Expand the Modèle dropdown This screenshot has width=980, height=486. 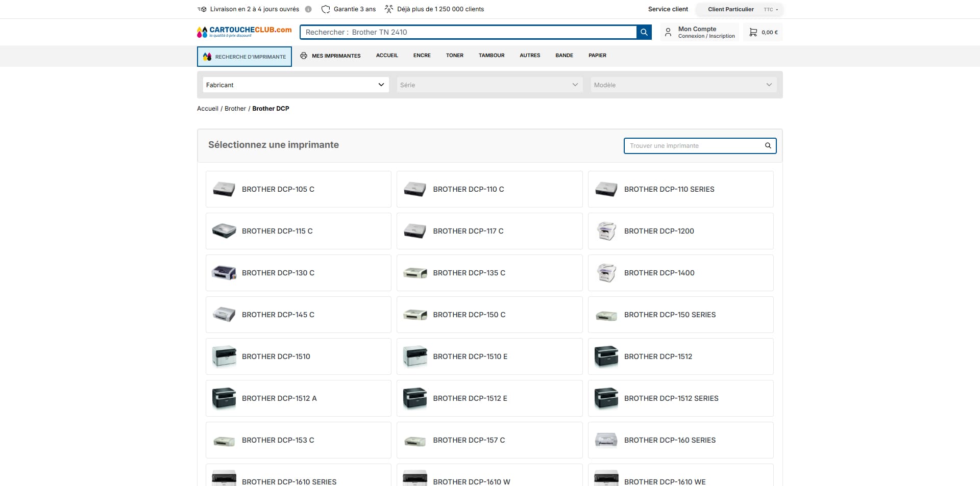tap(683, 85)
